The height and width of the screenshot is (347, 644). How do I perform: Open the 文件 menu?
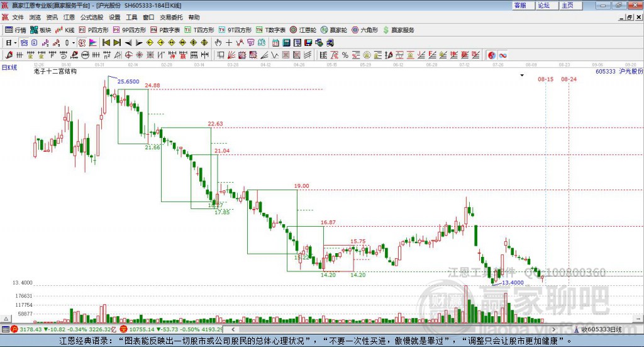coord(18,17)
